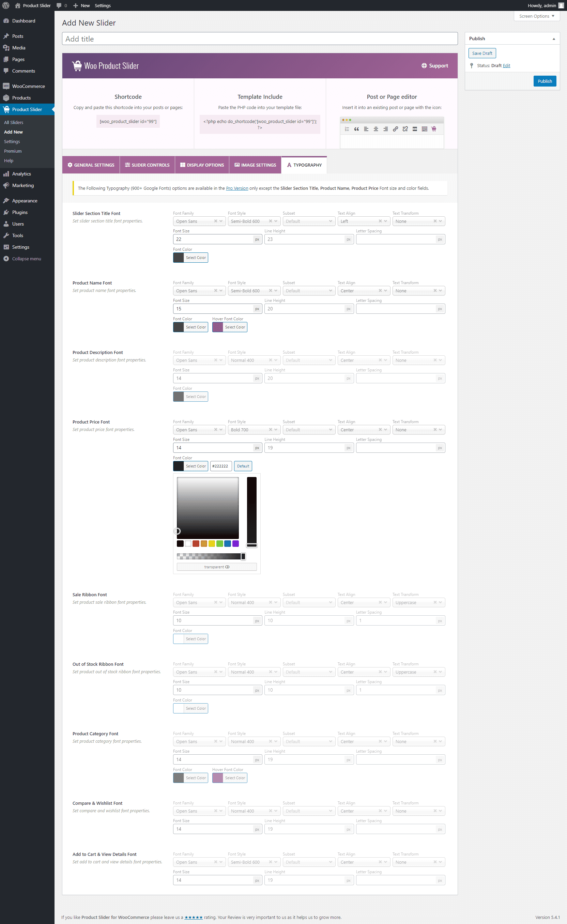Open Premium submenu item
The image size is (567, 924).
tap(13, 151)
